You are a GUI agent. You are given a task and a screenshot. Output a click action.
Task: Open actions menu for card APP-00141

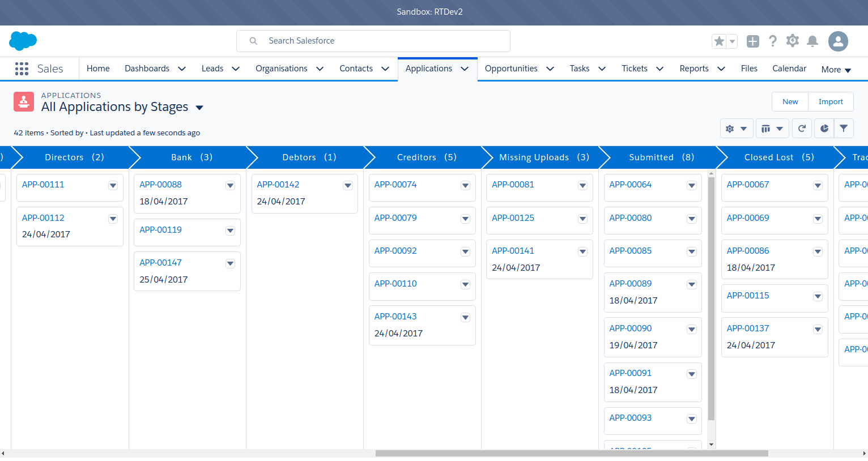(x=582, y=251)
